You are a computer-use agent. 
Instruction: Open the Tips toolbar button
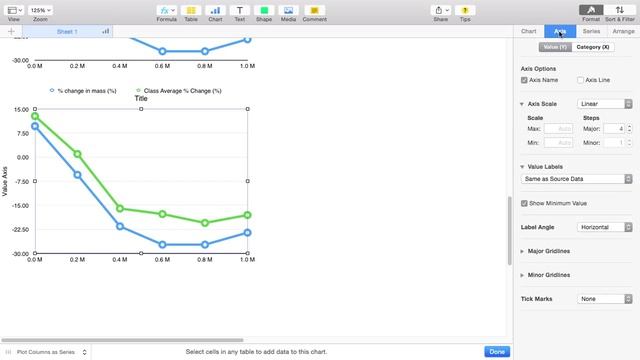[x=465, y=11]
